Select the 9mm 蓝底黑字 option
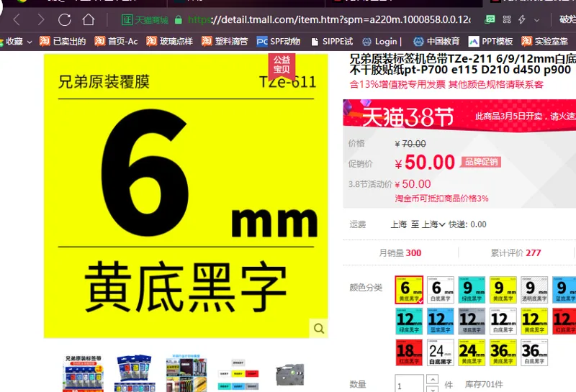Viewport: 576px width, 392px height. coord(564,290)
